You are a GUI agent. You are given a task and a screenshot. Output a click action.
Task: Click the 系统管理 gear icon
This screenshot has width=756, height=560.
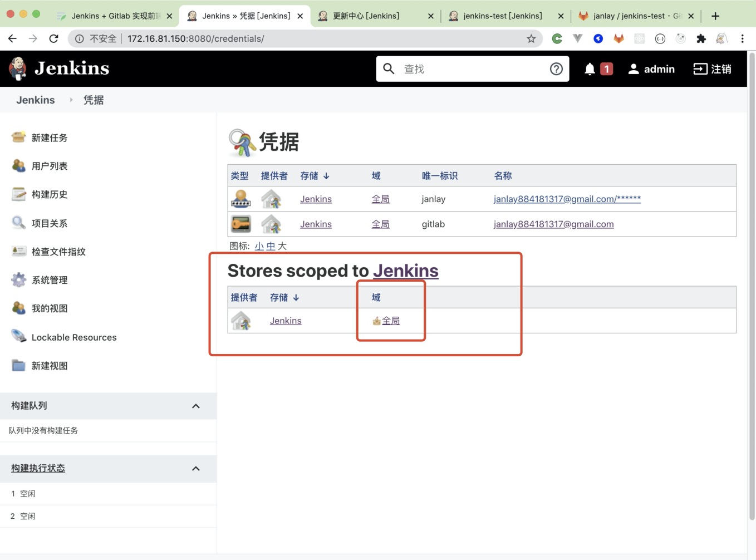coord(18,280)
